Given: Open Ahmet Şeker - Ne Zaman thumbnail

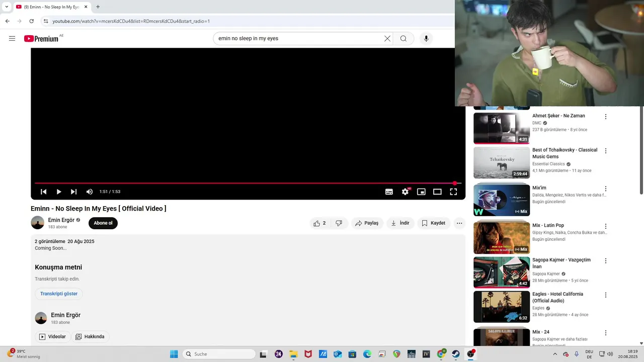Looking at the screenshot, I should tap(502, 128).
